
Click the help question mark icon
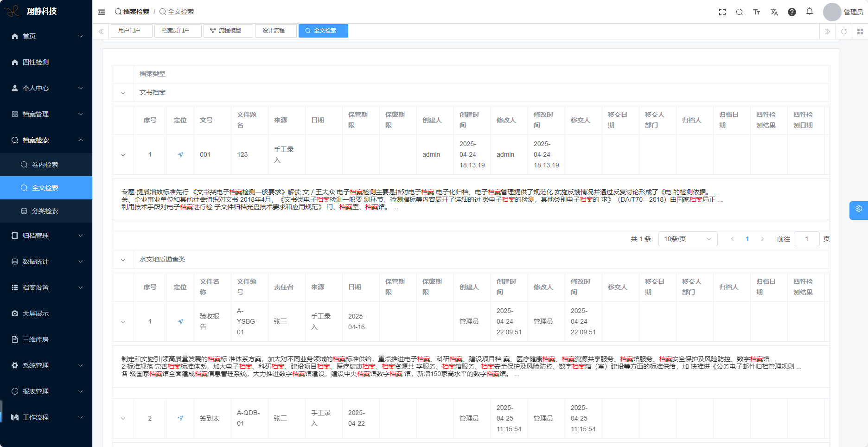[x=792, y=12]
